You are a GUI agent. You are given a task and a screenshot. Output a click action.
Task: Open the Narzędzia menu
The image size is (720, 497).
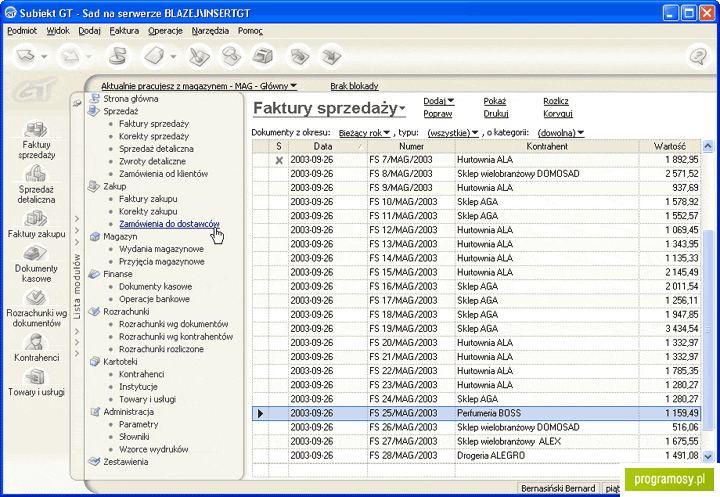[210, 31]
